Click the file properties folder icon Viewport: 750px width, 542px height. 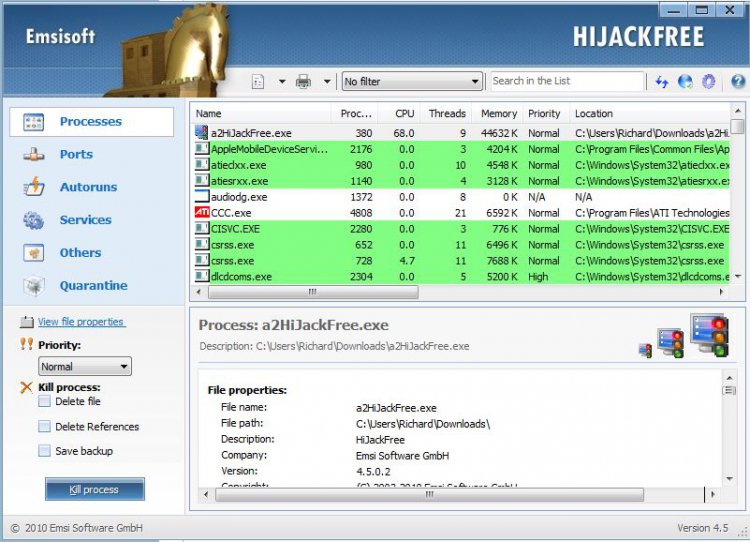coord(27,322)
